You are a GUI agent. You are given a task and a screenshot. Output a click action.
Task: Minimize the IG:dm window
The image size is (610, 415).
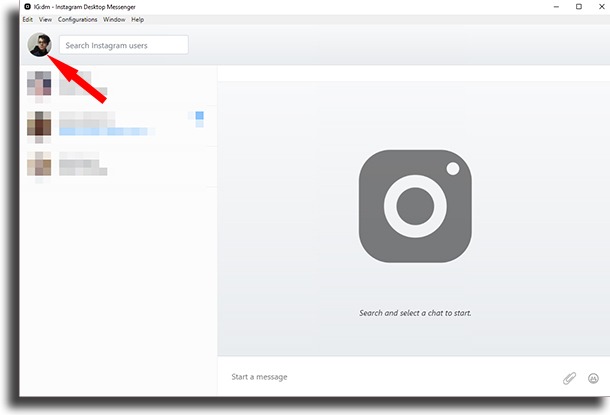coord(556,7)
